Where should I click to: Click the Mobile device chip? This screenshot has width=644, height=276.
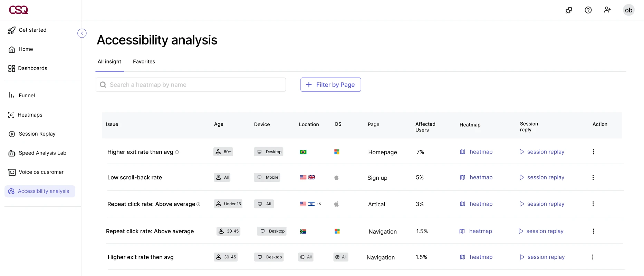pyautogui.click(x=267, y=177)
